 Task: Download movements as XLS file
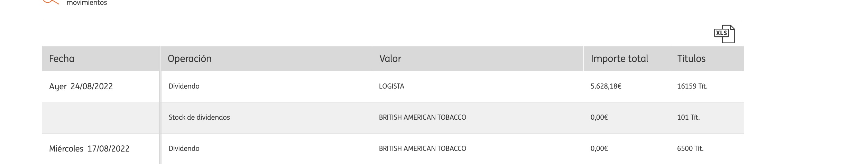click(x=724, y=34)
